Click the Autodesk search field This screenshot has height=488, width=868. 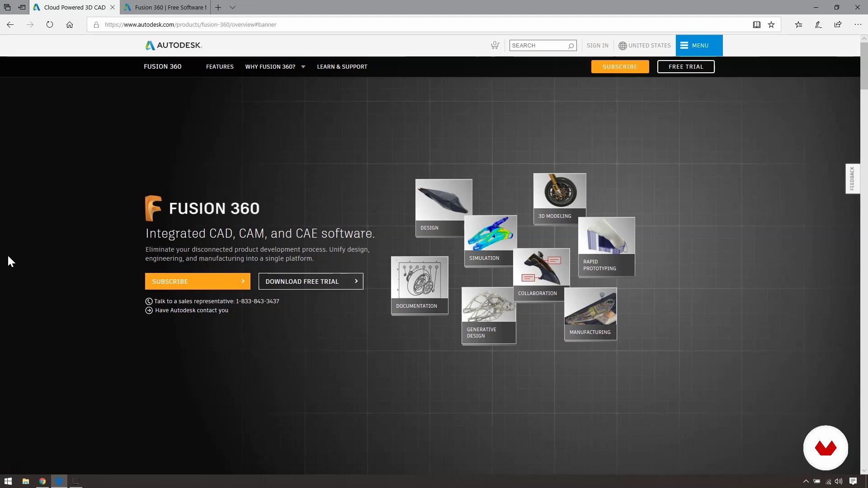pyautogui.click(x=542, y=45)
